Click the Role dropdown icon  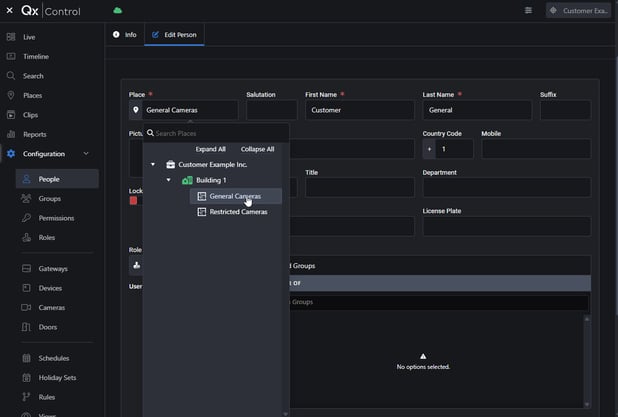pos(136,265)
